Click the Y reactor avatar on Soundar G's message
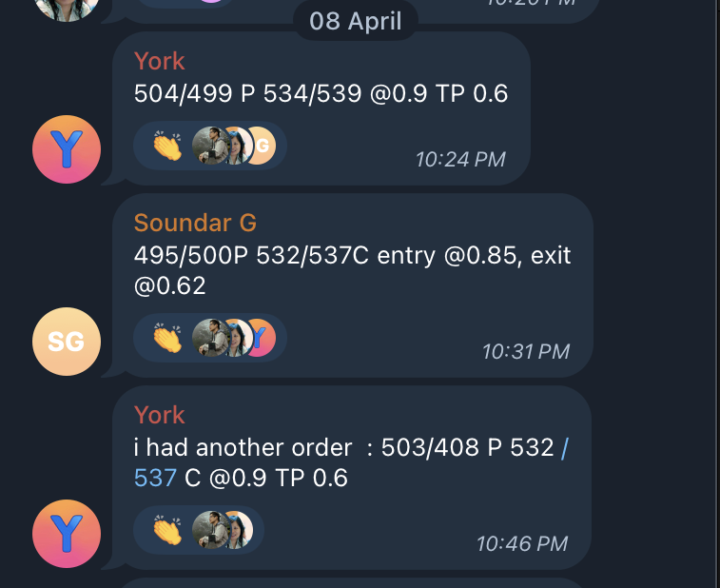The image size is (720, 588). tap(261, 338)
